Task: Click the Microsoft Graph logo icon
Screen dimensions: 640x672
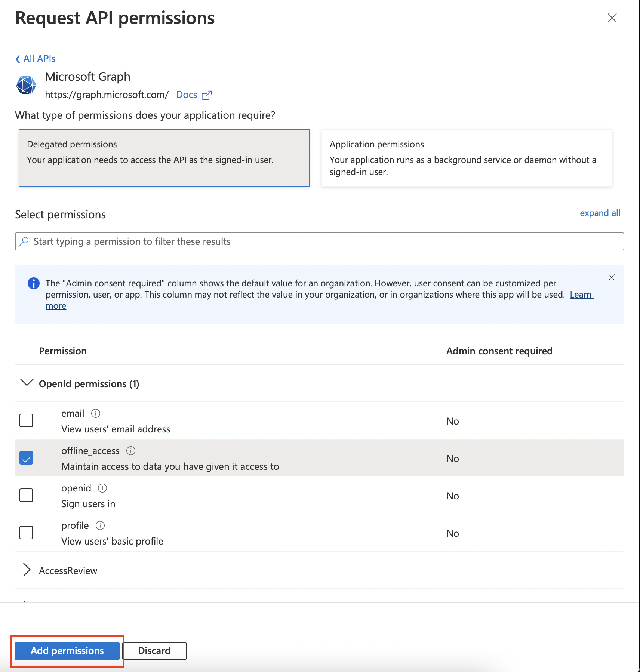Action: pyautogui.click(x=26, y=85)
